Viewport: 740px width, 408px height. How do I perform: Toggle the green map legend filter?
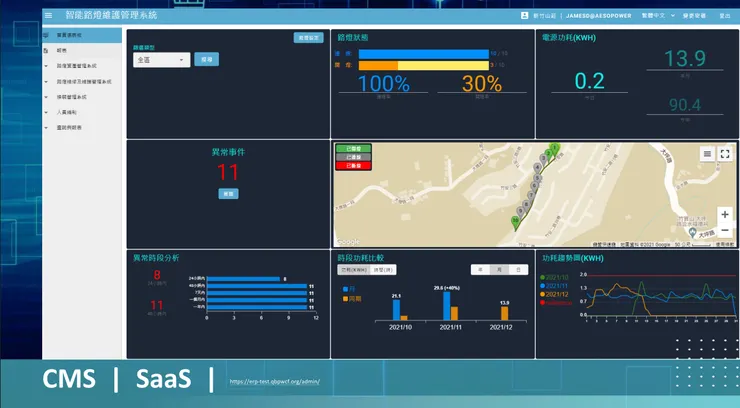[353, 149]
